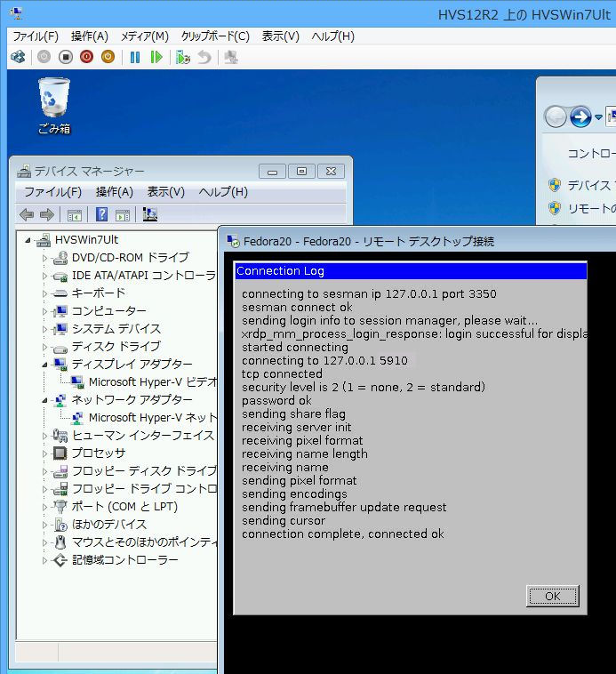Open 操作(A) menu in Hyper-V window
Viewport: 616px width, 674px height.
coord(90,36)
